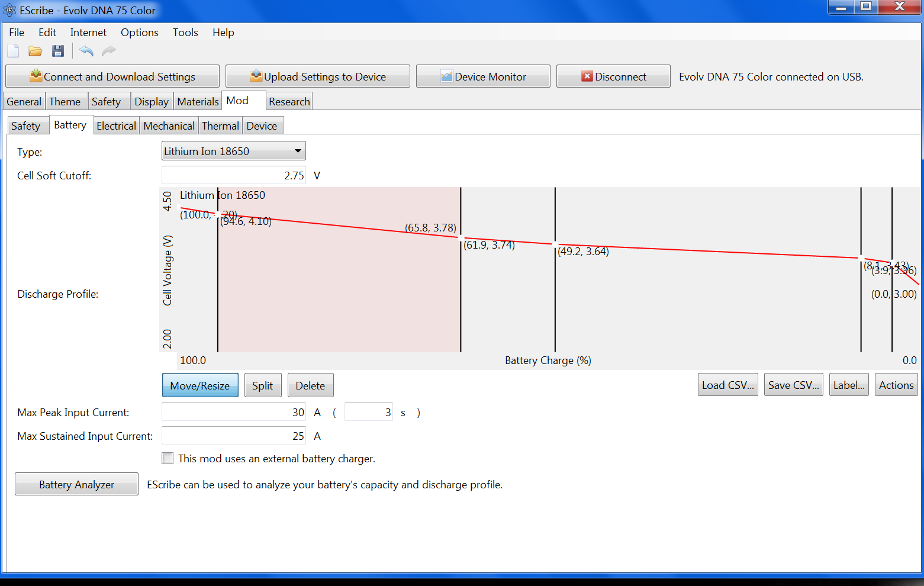This screenshot has width=924, height=586.
Task: Enable external battery charger checkbox
Action: 168,458
